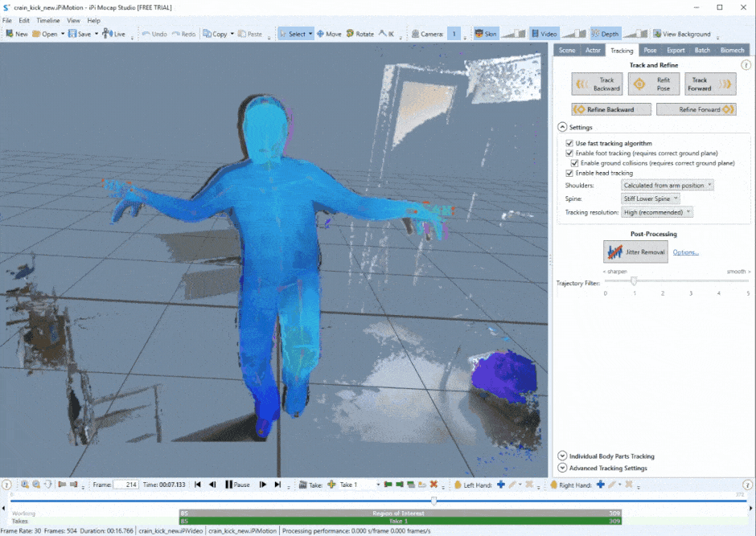
Task: Click the Open folder toolbar icon
Action: click(36, 34)
